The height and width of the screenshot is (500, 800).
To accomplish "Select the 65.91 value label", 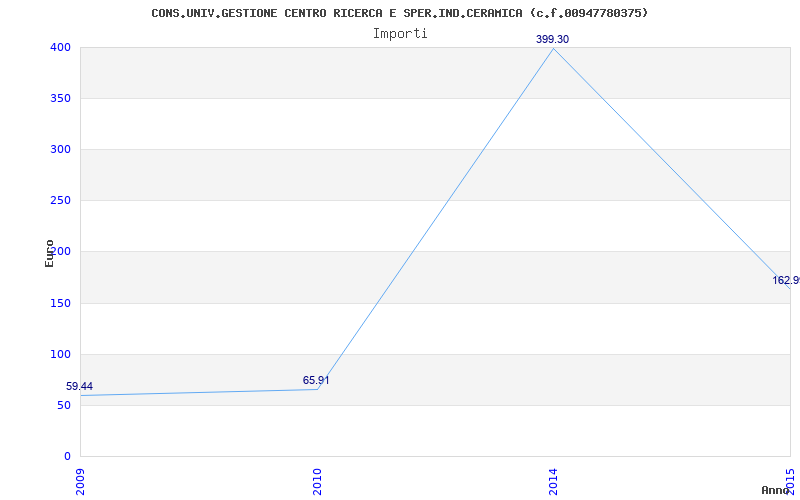I will pos(316,380).
